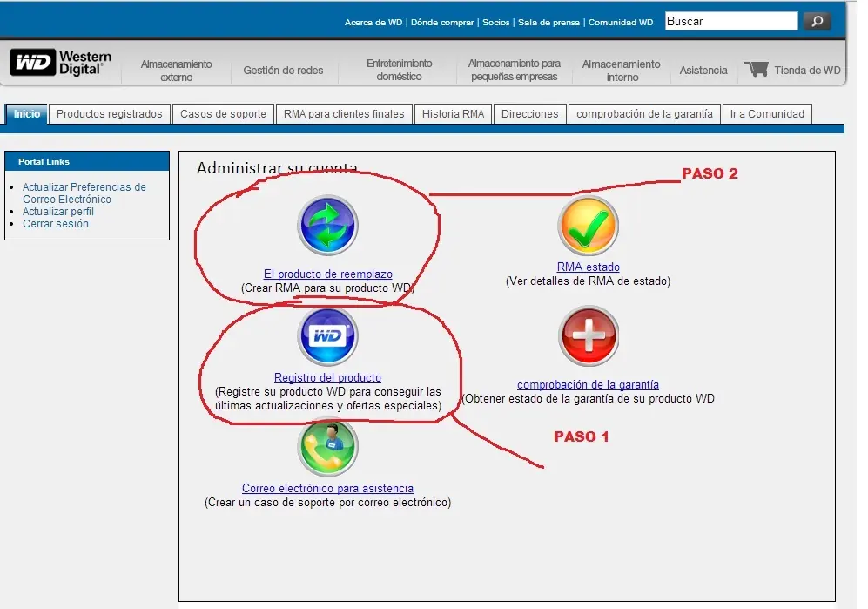The height and width of the screenshot is (609, 868).
Task: Open Almacenamiento para pequeñas empresas menu
Action: [x=515, y=70]
